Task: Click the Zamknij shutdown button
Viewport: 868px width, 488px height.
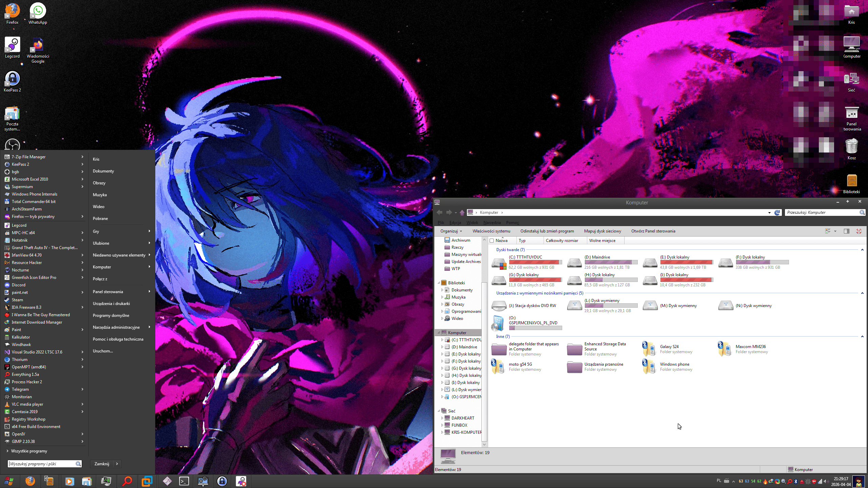Action: click(x=102, y=464)
